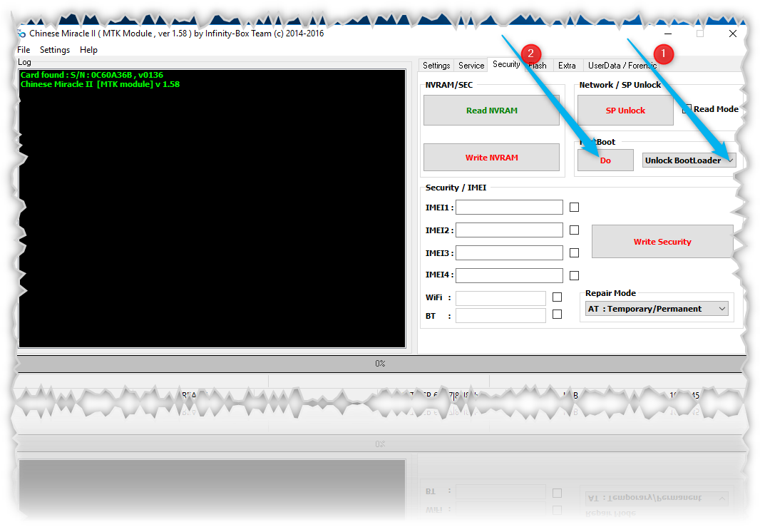Viewport: 760px width, 532px height.
Task: Open the Repair Mode AT Temporary/Permanent dropdown
Action: [657, 309]
